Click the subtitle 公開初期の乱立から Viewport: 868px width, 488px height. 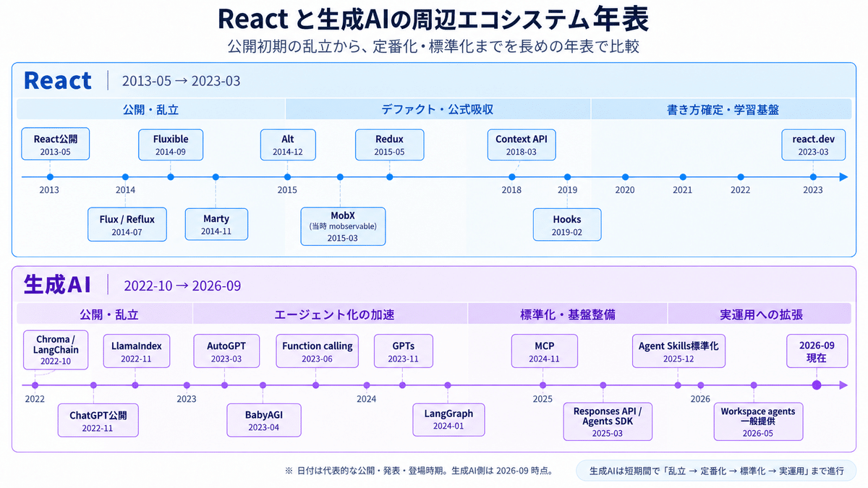tap(433, 47)
